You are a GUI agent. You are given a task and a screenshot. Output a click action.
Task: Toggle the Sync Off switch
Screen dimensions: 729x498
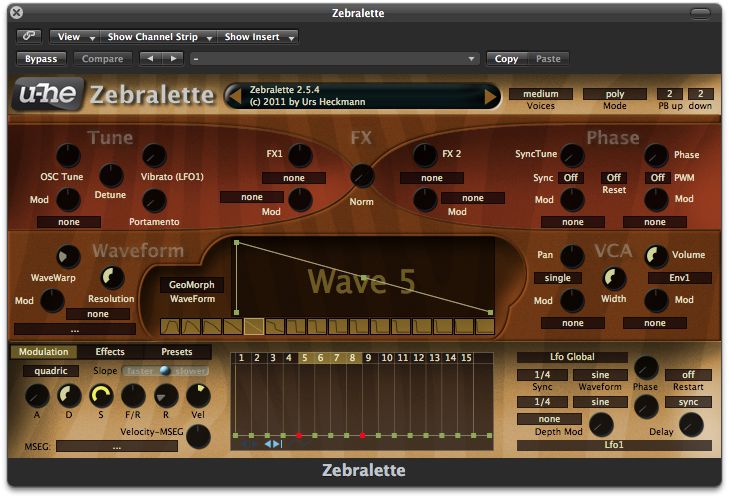point(570,178)
